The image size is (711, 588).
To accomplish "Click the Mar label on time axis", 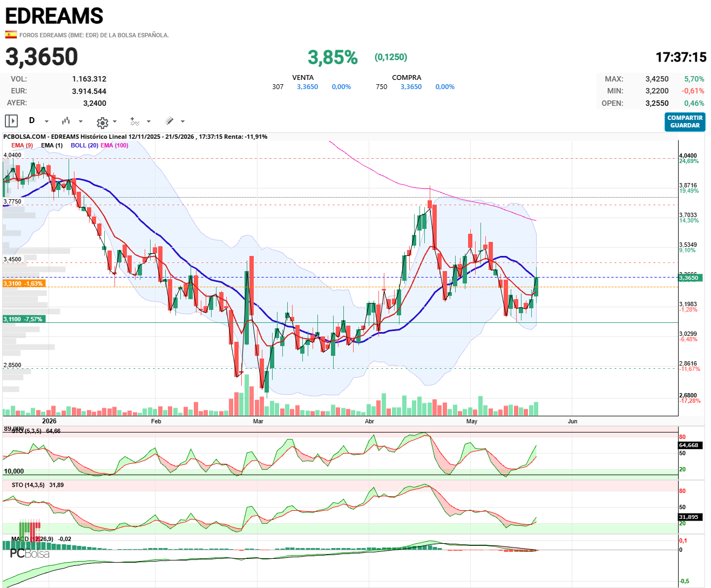I will coord(258,421).
